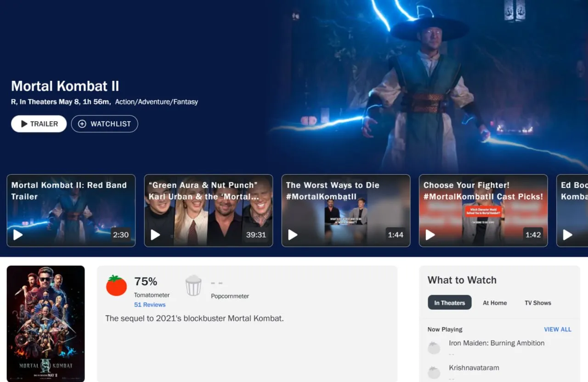The image size is (588, 382).
Task: Click the 1:42 duration on Choose Your Fighter
Action: point(533,235)
